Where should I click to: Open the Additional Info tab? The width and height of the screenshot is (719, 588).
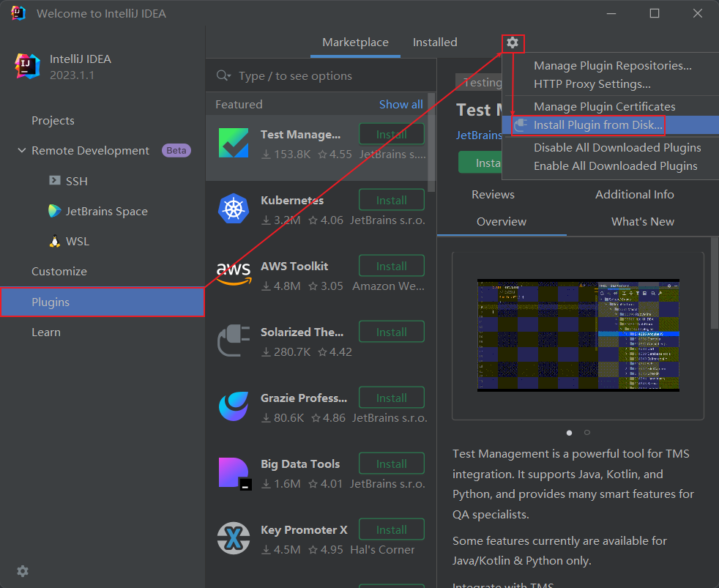pos(635,195)
